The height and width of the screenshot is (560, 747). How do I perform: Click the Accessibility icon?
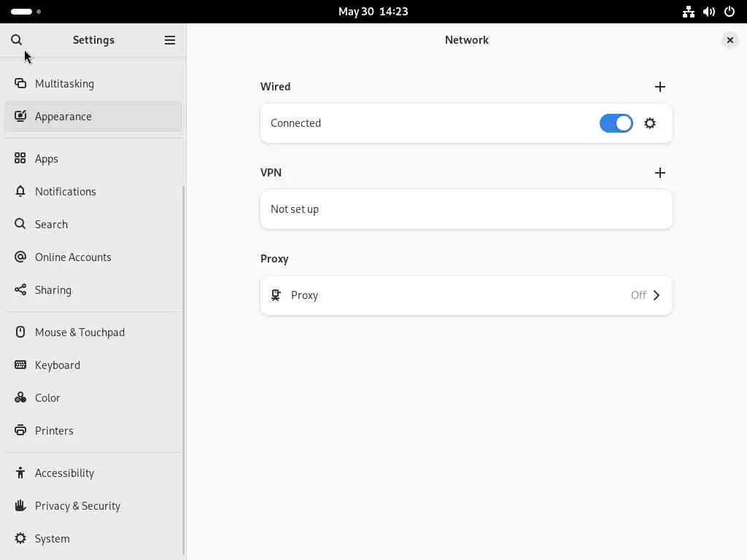click(x=20, y=472)
